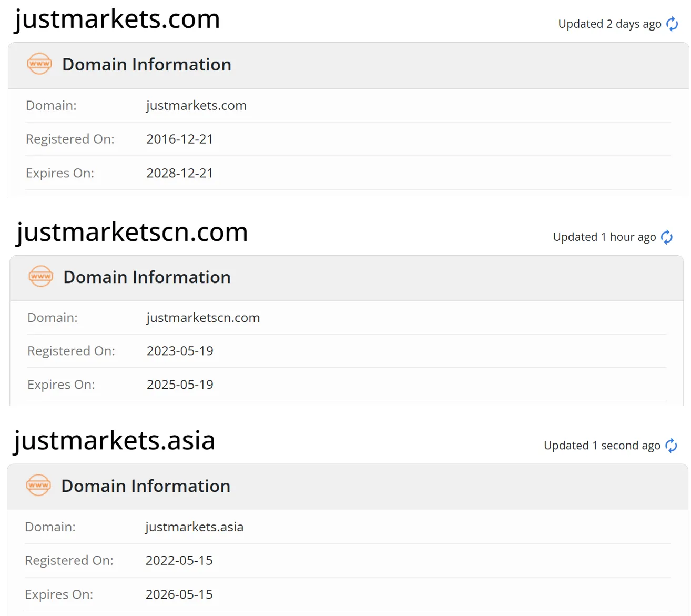Click the 2025-05-19 expiry date

180,385
